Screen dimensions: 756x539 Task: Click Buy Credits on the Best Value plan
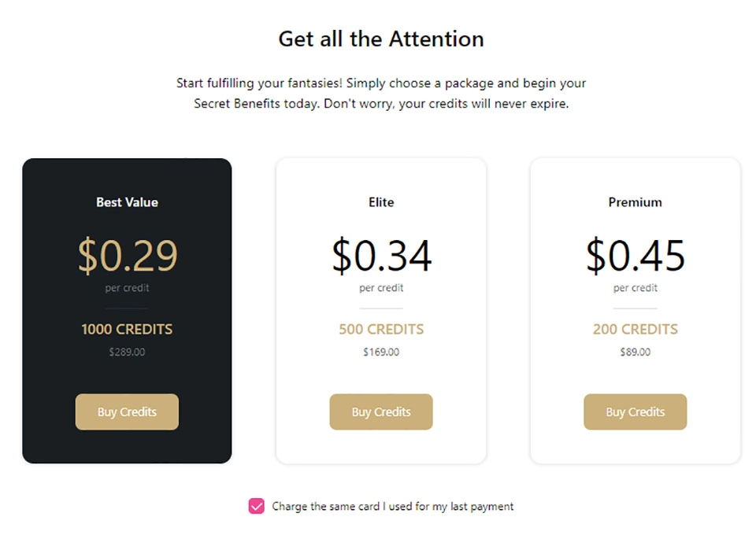(127, 412)
